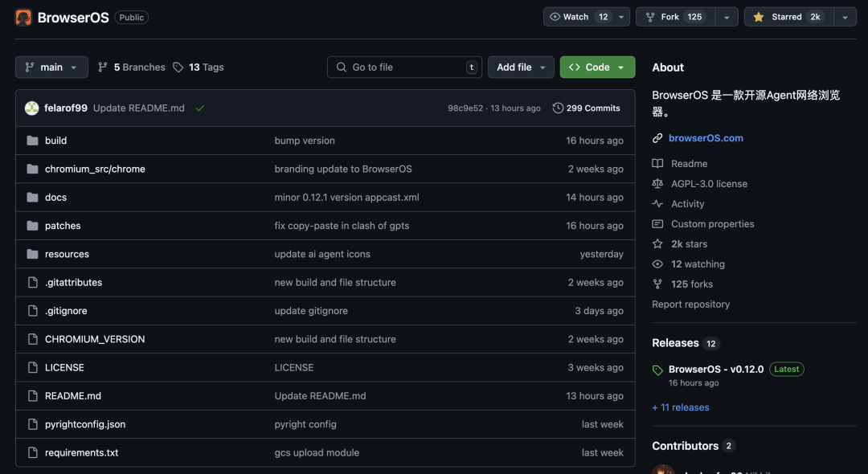
Task: Click the commit history clock icon
Action: 558,108
